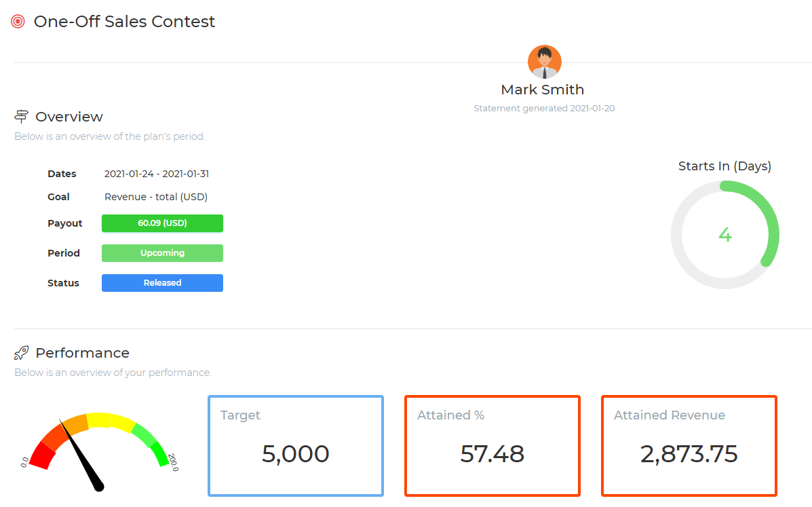
Task: Click the Starts In (Days) circular progress ring
Action: click(771, 217)
